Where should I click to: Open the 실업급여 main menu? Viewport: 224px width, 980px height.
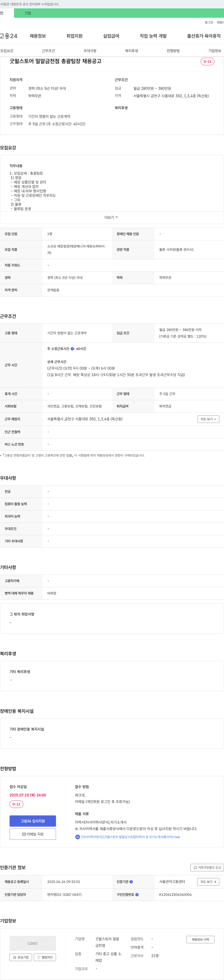click(x=111, y=36)
